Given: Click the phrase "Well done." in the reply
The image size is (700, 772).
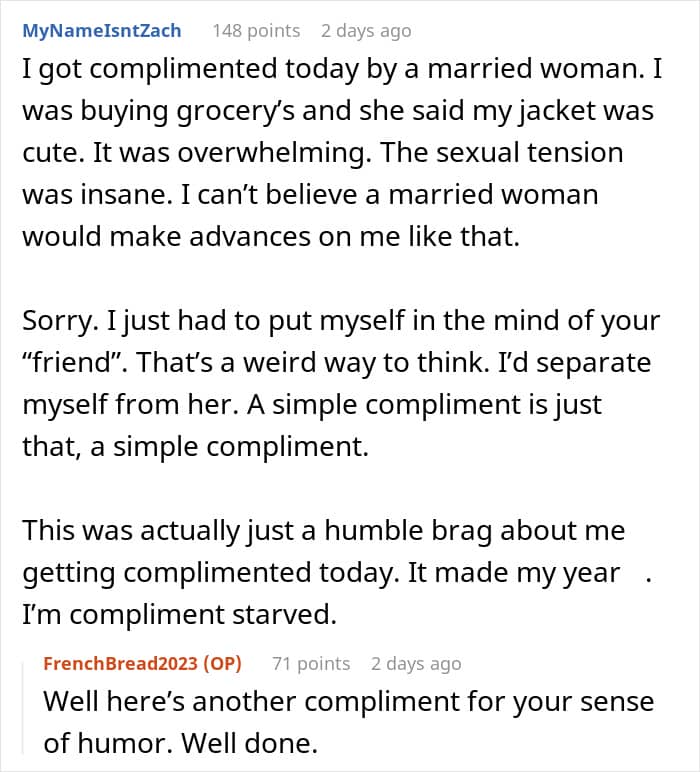Looking at the screenshot, I should 250,743.
